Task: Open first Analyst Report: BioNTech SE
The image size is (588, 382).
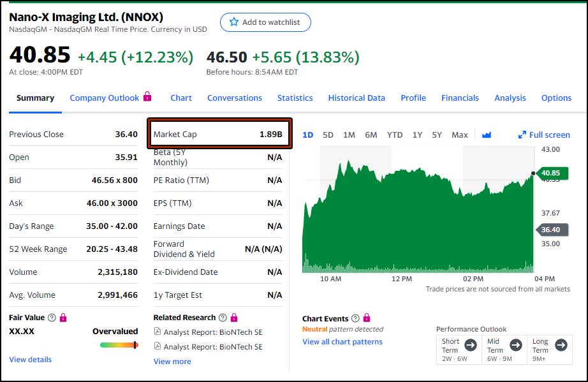Action: pyautogui.click(x=213, y=332)
